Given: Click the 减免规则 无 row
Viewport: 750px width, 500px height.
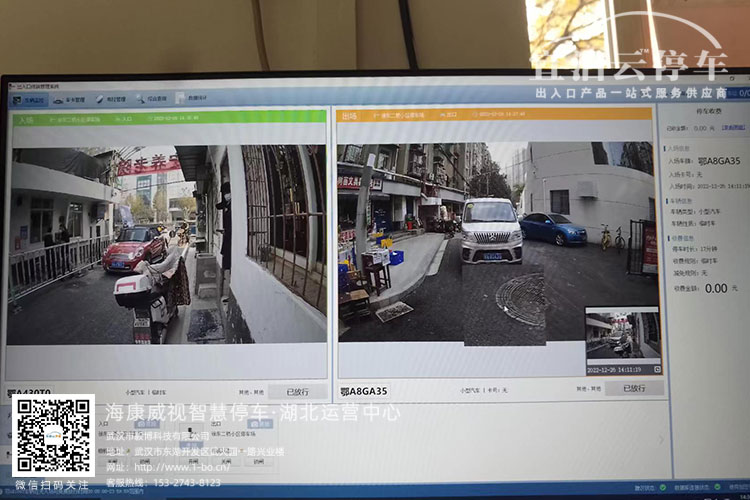Looking at the screenshot, I should click(x=690, y=273).
